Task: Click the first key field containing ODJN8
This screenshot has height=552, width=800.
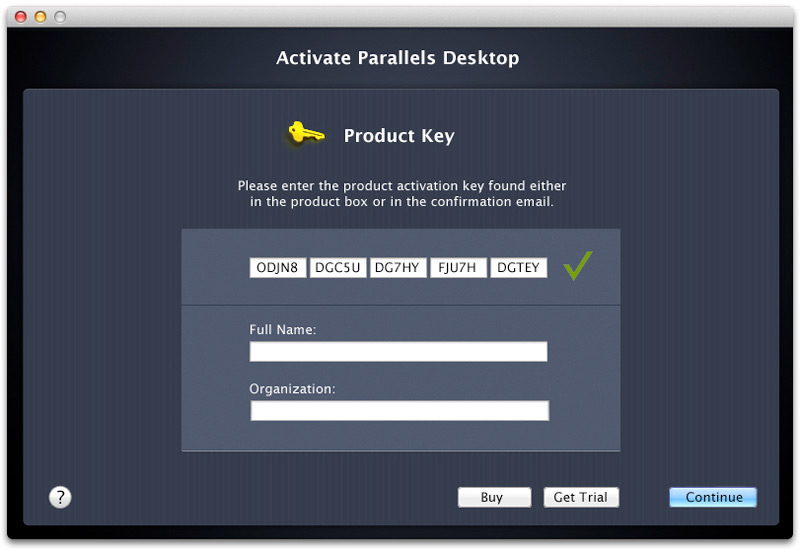Action: click(x=278, y=268)
